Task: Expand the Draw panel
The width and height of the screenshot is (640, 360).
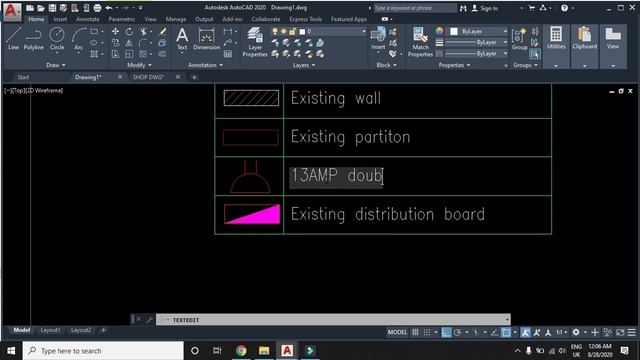Action: pyautogui.click(x=56, y=65)
